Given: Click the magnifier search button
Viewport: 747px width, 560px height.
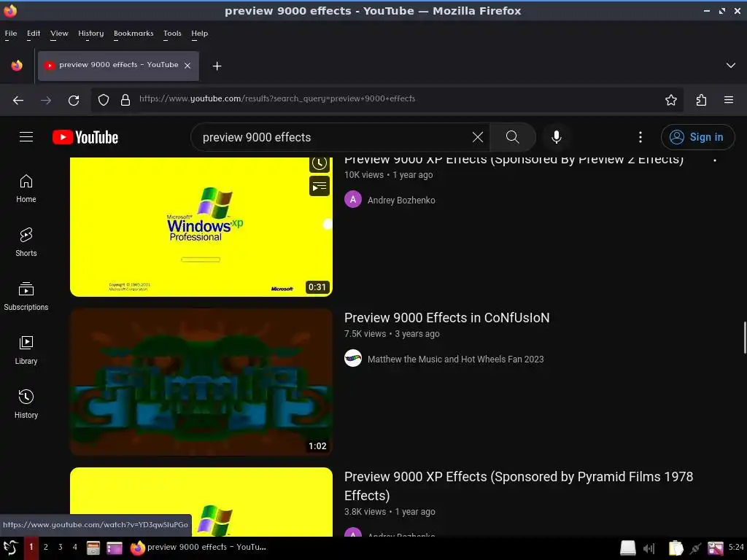Looking at the screenshot, I should click(x=513, y=137).
